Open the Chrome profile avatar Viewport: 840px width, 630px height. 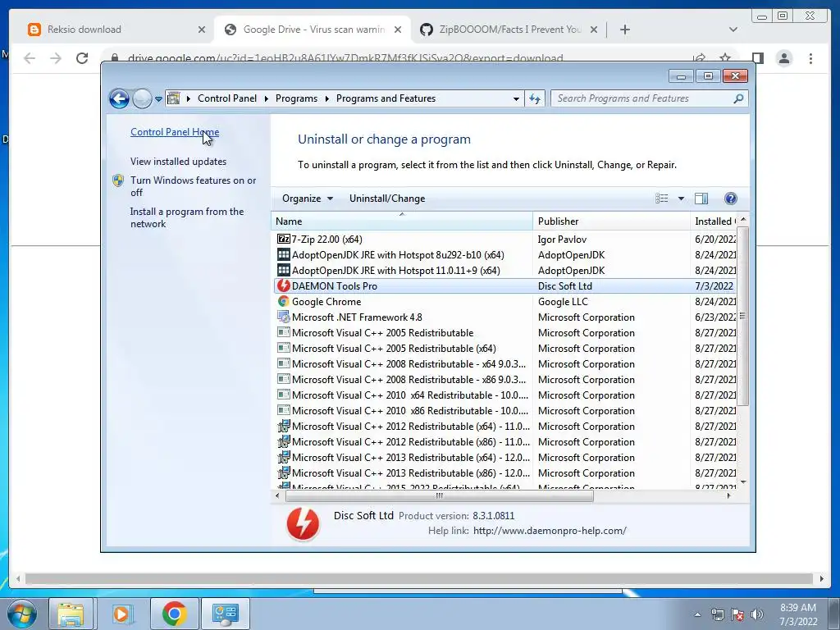pyautogui.click(x=783, y=58)
